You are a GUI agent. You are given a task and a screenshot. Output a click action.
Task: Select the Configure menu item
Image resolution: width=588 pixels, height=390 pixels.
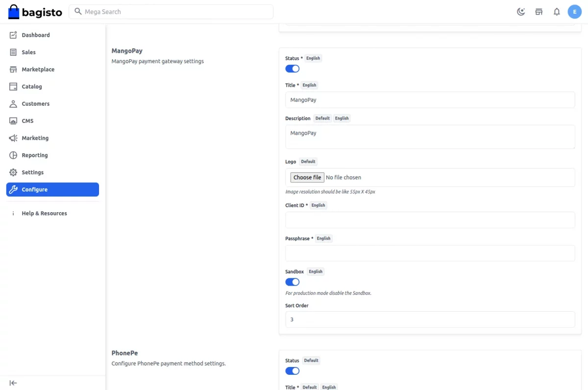52,189
